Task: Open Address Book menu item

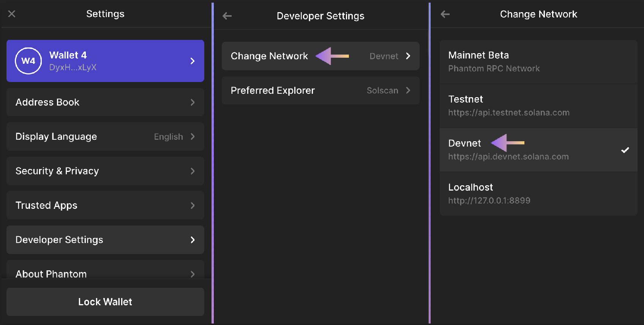Action: coord(105,102)
